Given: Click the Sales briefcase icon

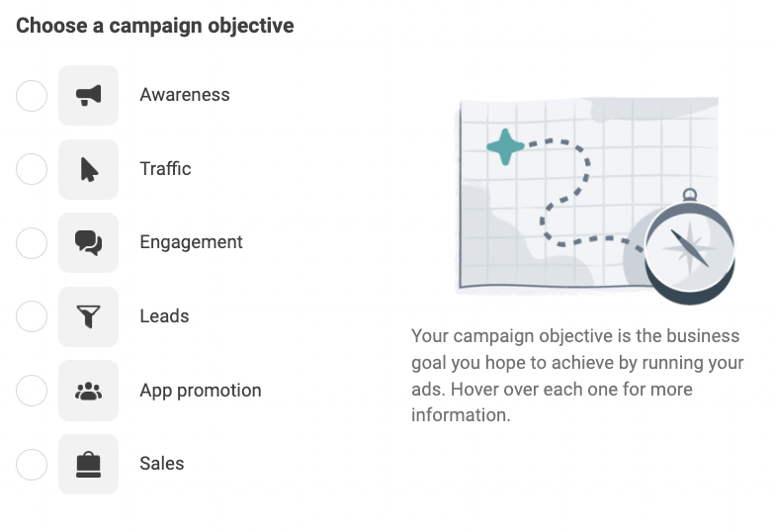Looking at the screenshot, I should pyautogui.click(x=88, y=464).
